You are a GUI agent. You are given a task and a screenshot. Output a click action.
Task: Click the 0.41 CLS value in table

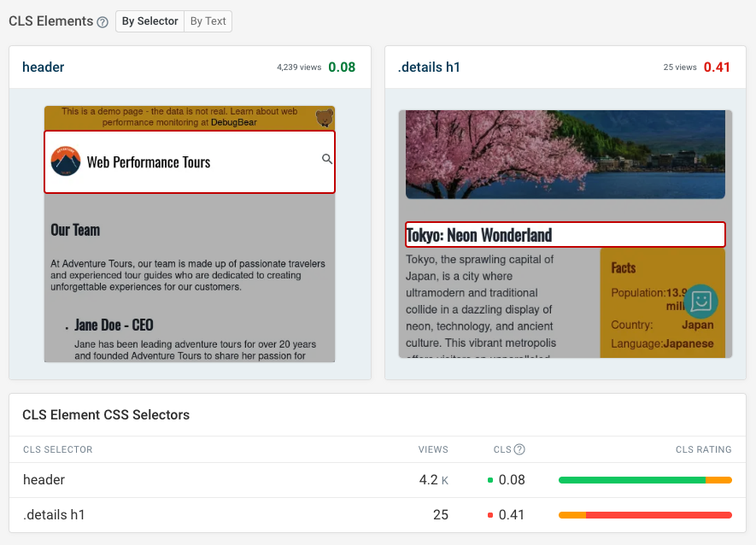512,515
